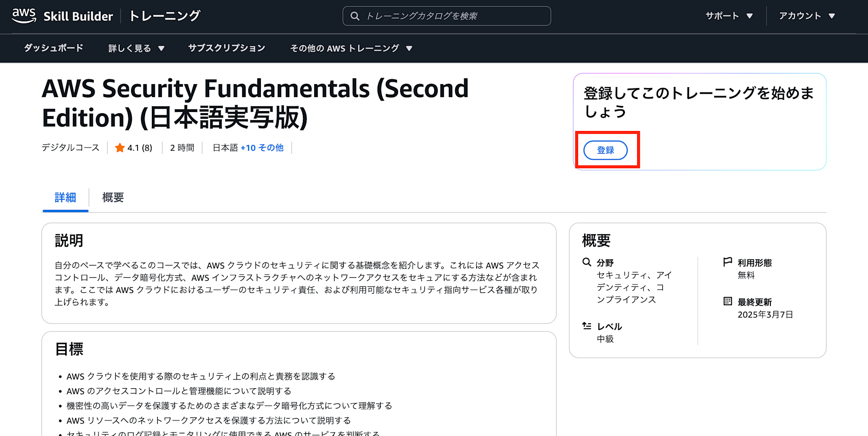This screenshot has width=868, height=436.
Task: Expand その他の AWS トレーニング menu
Action: pyautogui.click(x=351, y=48)
